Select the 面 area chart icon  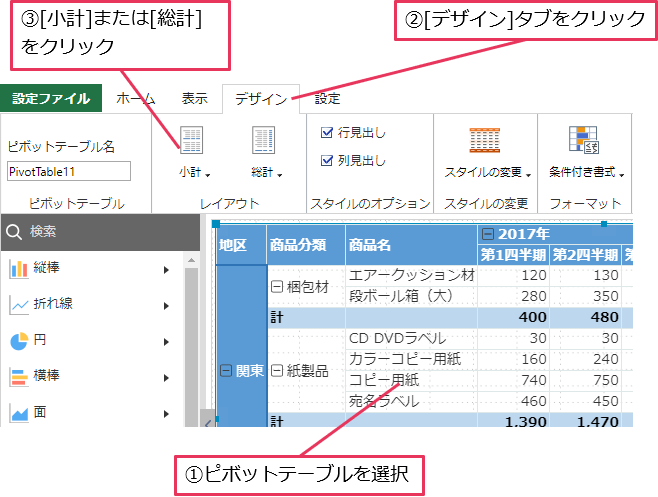point(18,412)
